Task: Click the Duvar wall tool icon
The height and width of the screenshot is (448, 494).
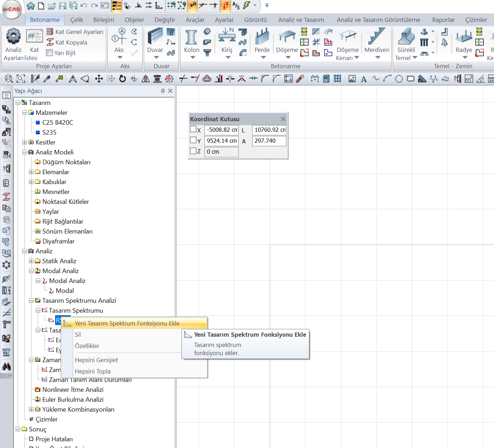Action: pos(155,37)
